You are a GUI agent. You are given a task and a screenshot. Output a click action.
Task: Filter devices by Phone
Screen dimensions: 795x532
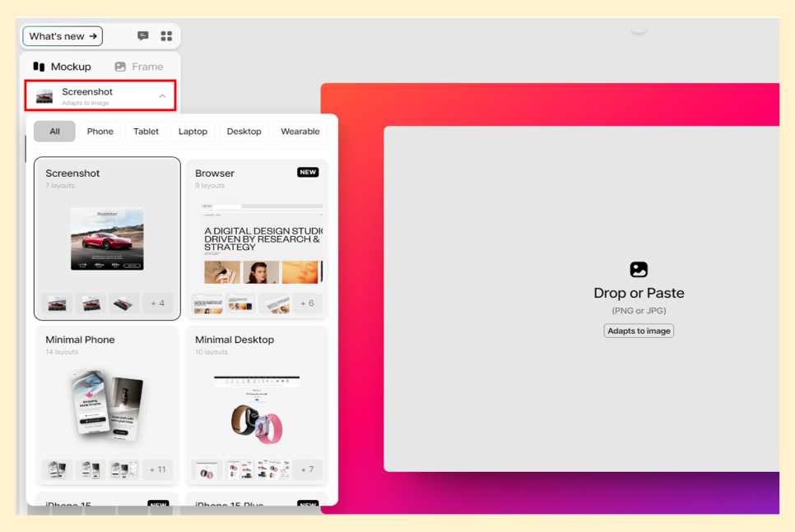pyautogui.click(x=100, y=132)
